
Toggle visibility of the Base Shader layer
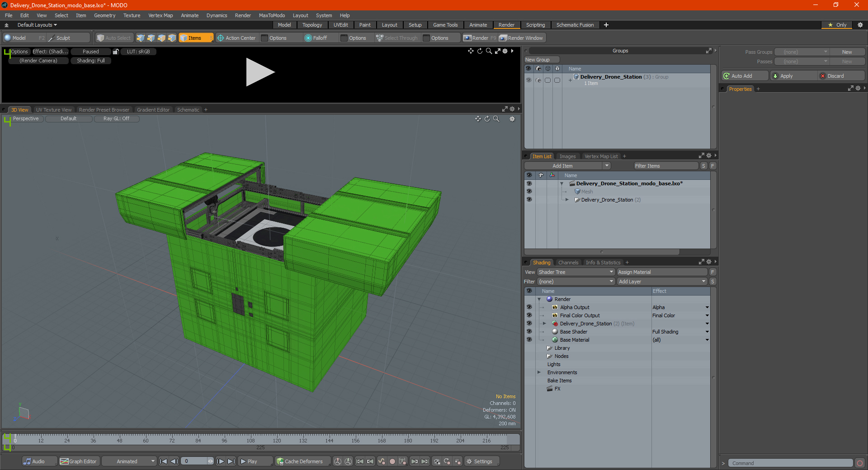[x=529, y=331]
